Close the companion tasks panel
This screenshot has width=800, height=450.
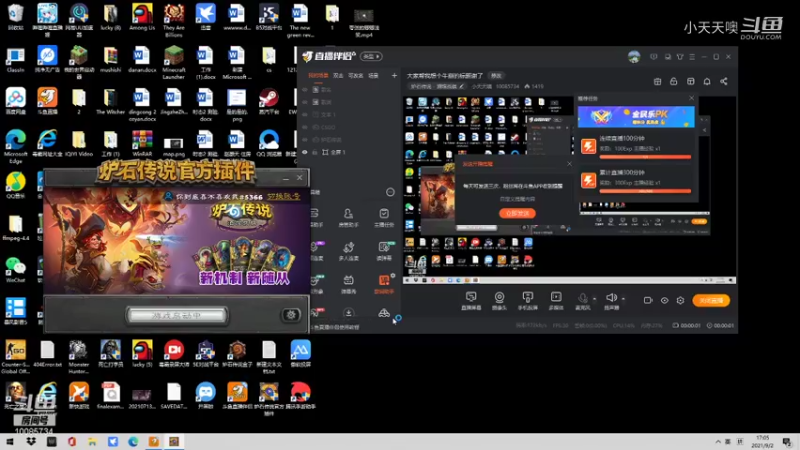pyautogui.click(x=691, y=98)
